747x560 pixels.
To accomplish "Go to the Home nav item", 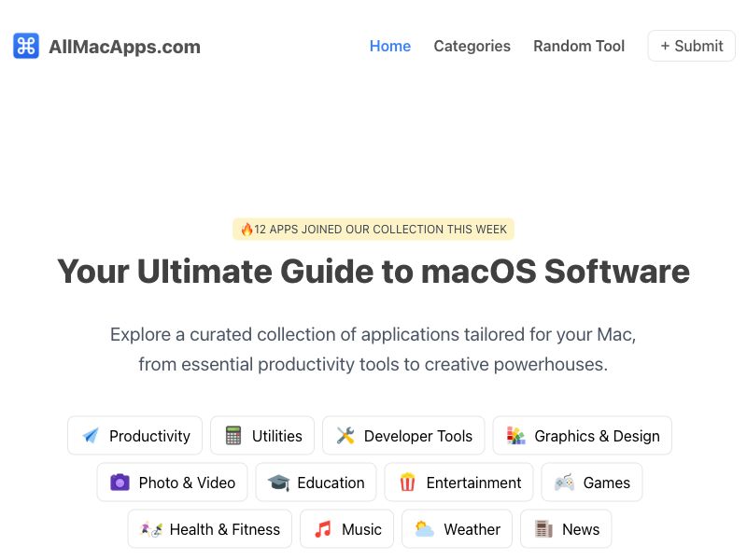I will (x=389, y=46).
